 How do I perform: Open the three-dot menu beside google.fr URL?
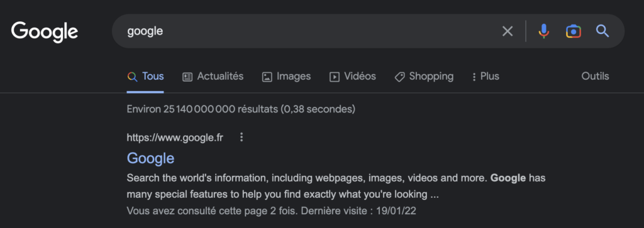point(241,138)
